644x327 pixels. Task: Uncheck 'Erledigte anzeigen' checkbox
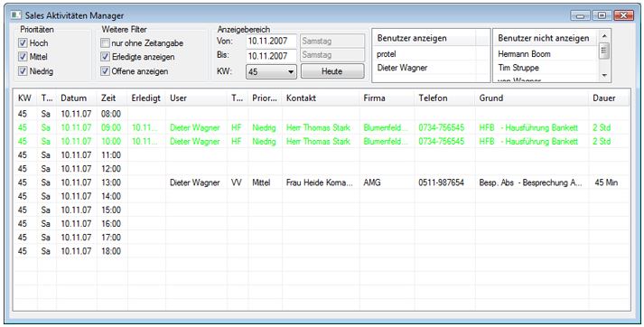tap(106, 57)
